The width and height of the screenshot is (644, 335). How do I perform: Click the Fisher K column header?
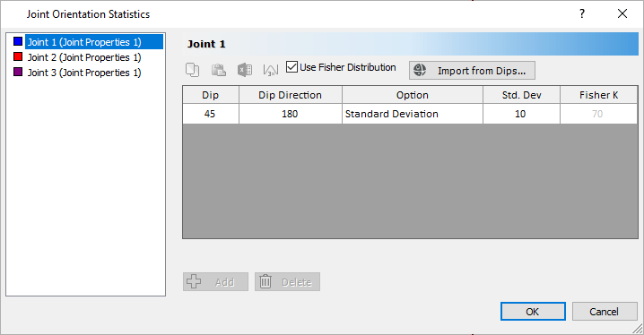[x=598, y=95]
